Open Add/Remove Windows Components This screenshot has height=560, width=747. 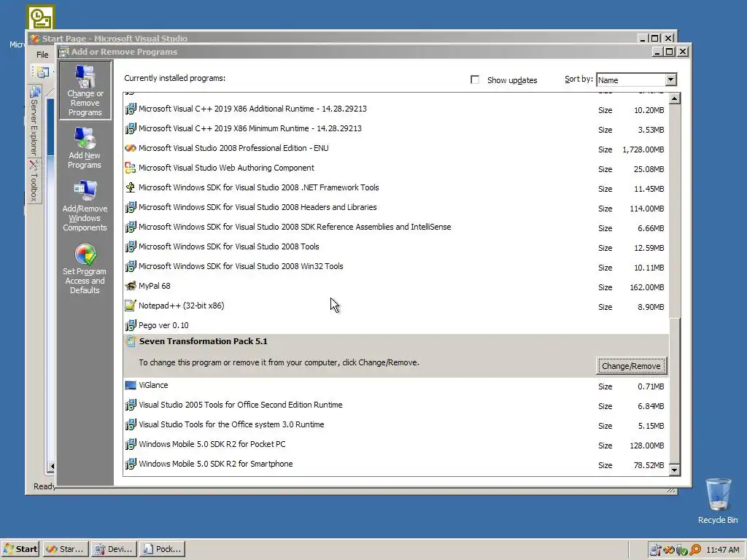[85, 206]
